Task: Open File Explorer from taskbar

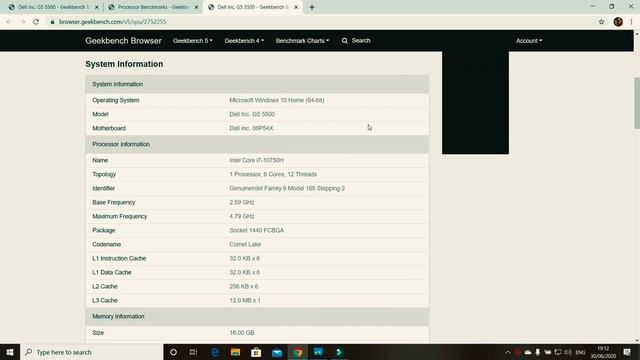Action: 236,352
